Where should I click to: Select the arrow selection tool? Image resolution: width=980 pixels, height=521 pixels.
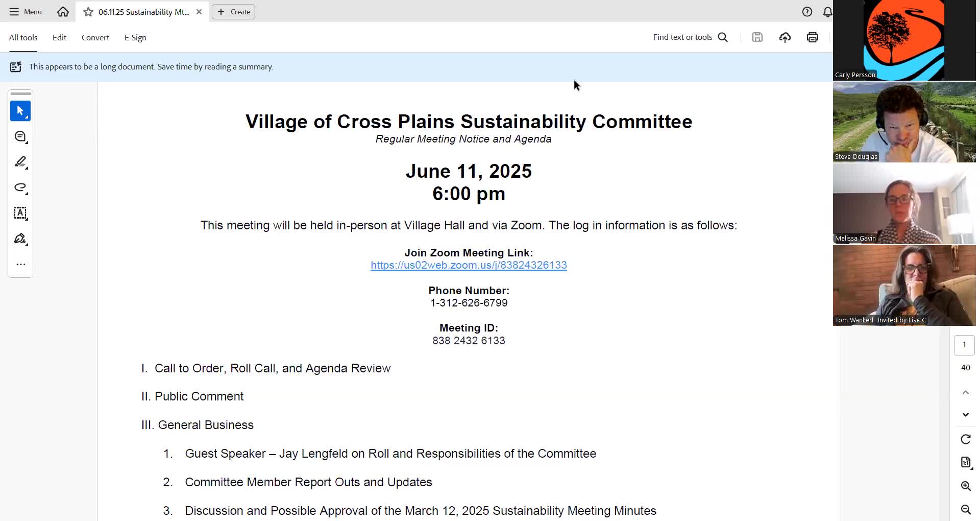point(20,111)
